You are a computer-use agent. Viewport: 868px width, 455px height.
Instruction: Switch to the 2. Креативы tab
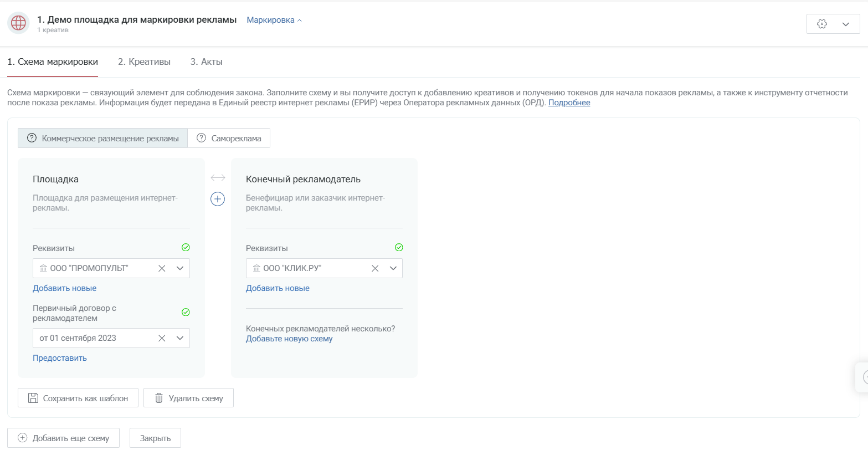[144, 62]
